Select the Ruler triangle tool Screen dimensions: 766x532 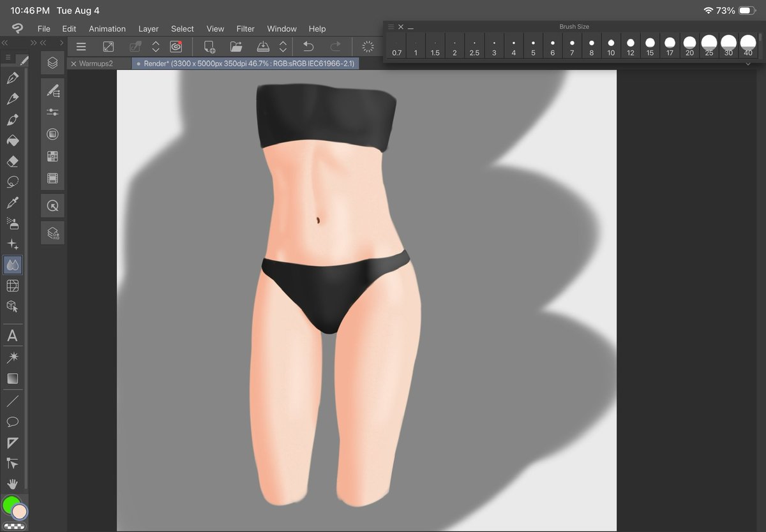pyautogui.click(x=12, y=443)
